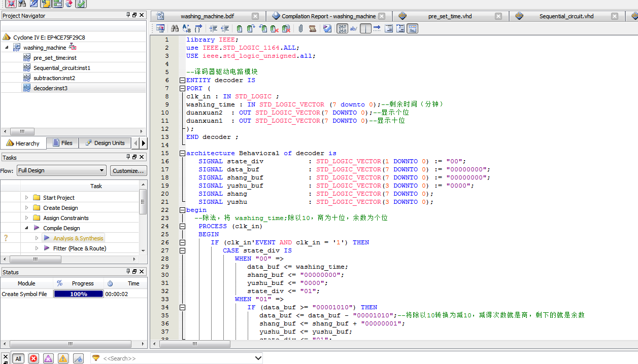The width and height of the screenshot is (638, 364).
Task: Switch to the pre_set_time.vhd tab
Action: pos(450,16)
